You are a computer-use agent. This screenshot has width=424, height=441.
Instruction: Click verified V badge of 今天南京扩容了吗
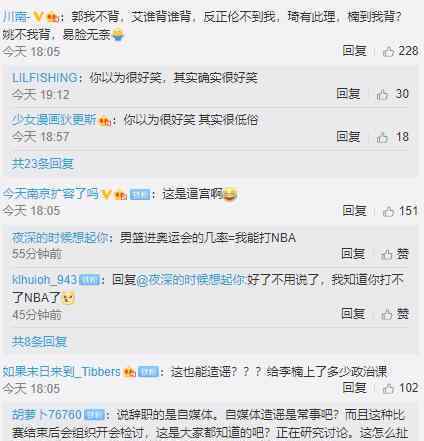click(106, 194)
